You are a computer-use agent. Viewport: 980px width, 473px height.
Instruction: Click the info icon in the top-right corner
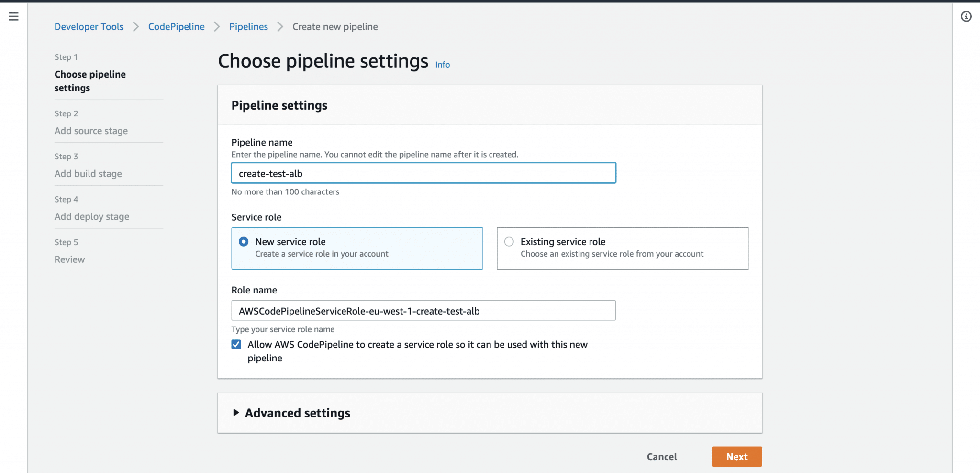click(966, 17)
